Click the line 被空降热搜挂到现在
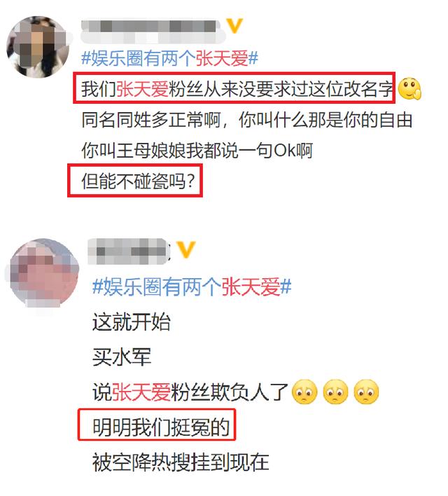Screen dimensions: 448x496 tap(181, 462)
